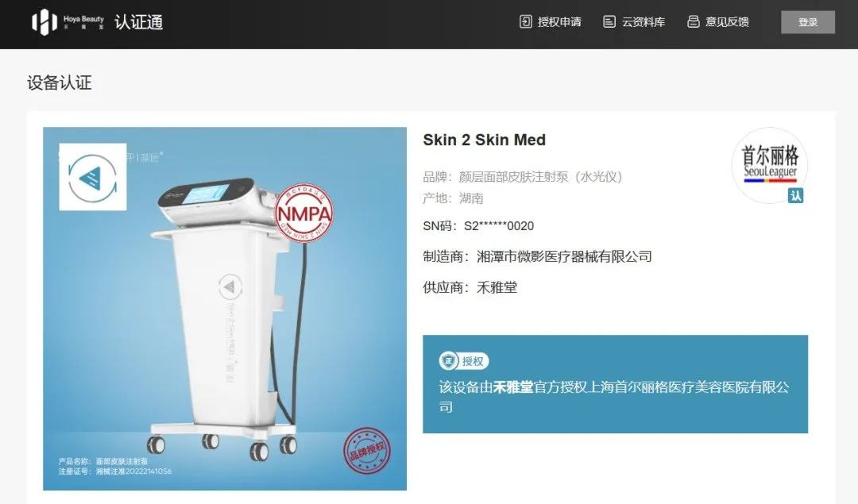This screenshot has height=504, width=858.
Task: Open the 意见反馈 menu item
Action: tap(718, 22)
